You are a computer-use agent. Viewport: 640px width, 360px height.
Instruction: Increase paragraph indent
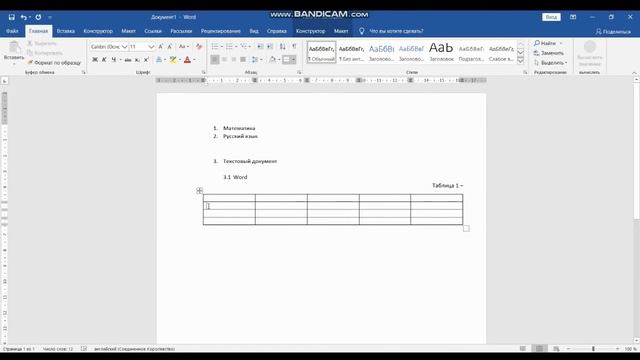pyautogui.click(x=270, y=47)
